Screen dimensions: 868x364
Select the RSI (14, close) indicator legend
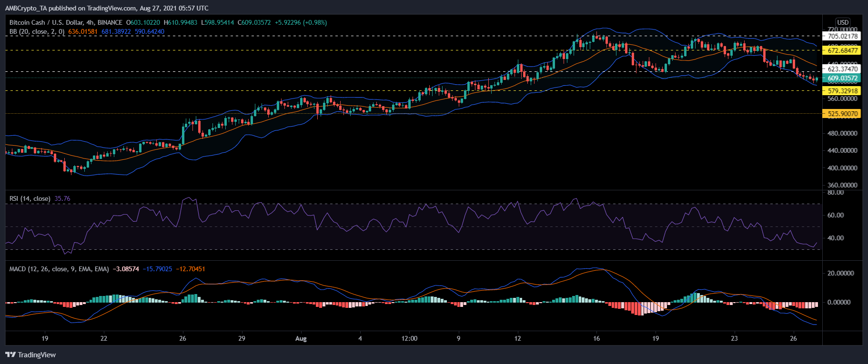(30, 198)
